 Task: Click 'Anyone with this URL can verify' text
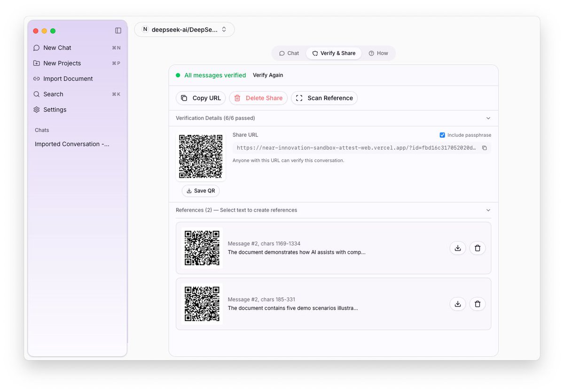(289, 160)
